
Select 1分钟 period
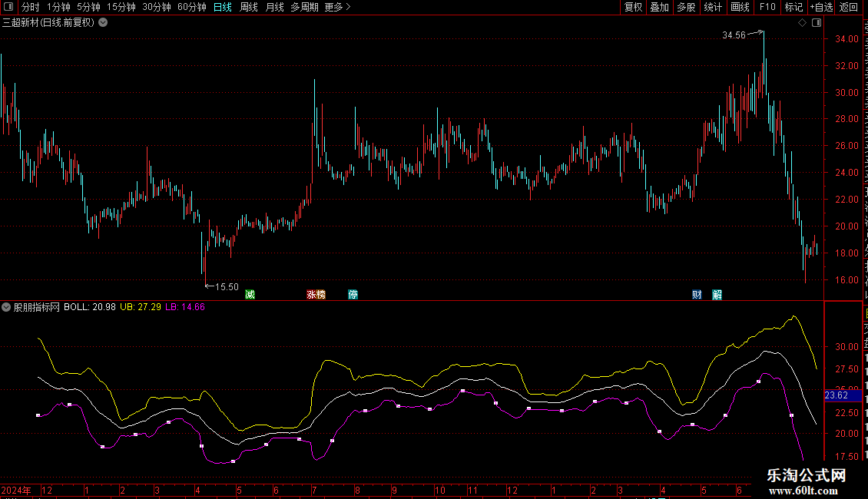(58, 7)
